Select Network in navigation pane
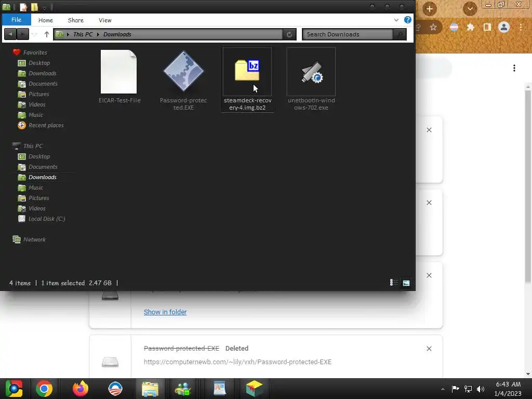 [x=34, y=240]
